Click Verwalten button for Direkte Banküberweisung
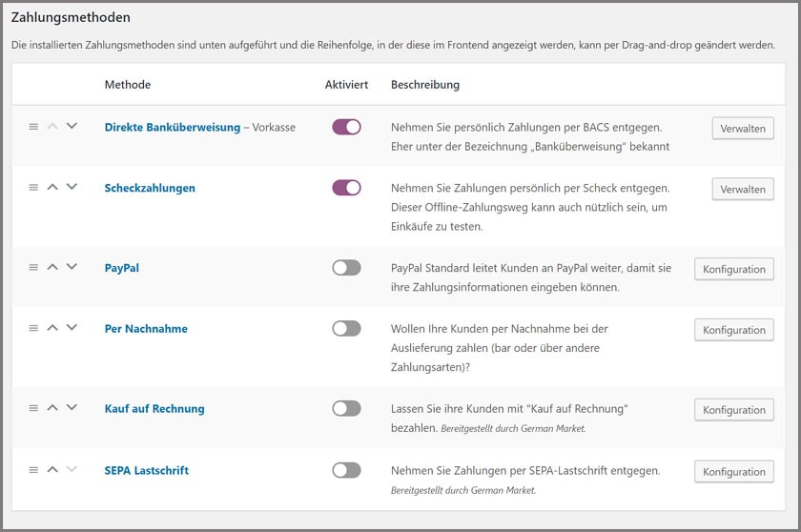The height and width of the screenshot is (532, 801). (x=743, y=129)
